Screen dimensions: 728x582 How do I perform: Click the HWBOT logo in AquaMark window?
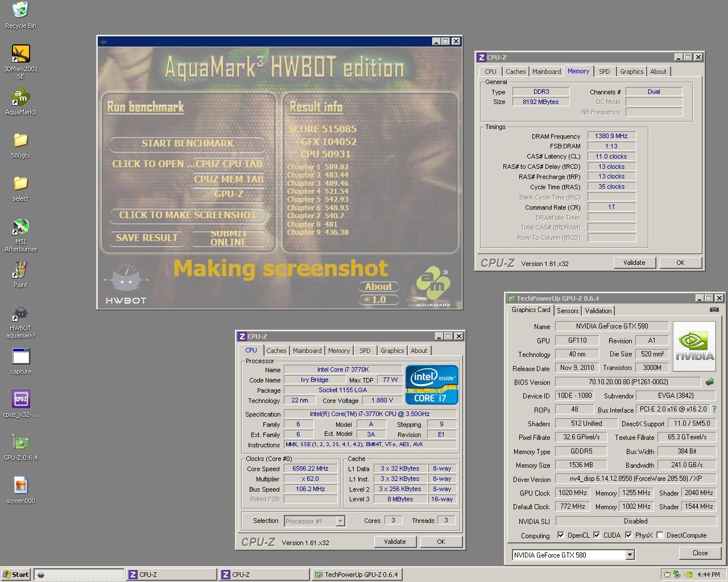pyautogui.click(x=126, y=283)
